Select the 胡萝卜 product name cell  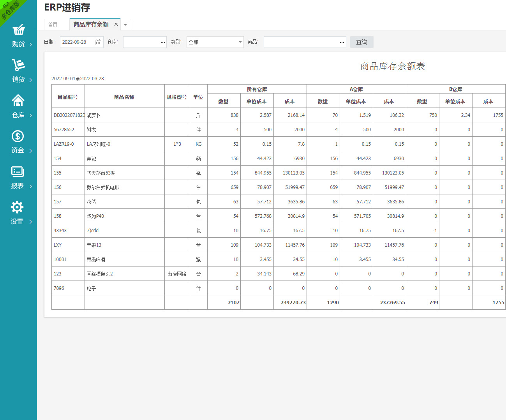pyautogui.click(x=125, y=115)
